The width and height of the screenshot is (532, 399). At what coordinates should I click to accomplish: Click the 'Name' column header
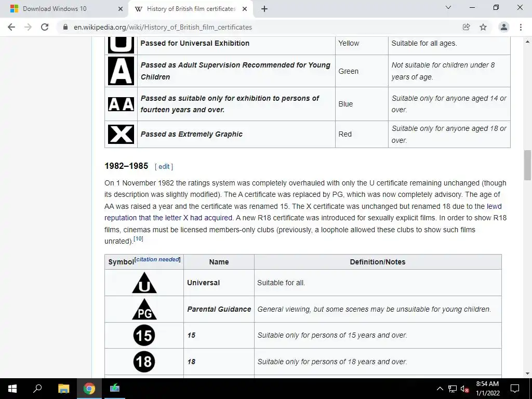tap(219, 262)
